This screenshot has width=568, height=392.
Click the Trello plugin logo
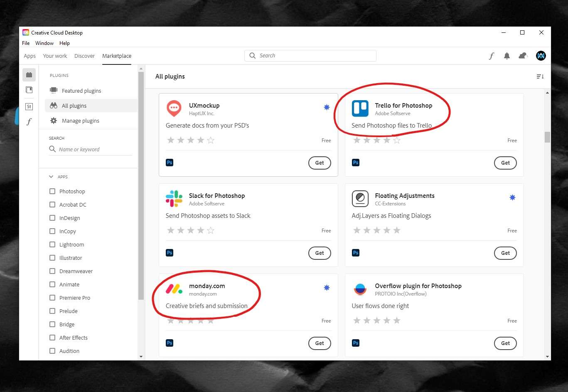[360, 108]
